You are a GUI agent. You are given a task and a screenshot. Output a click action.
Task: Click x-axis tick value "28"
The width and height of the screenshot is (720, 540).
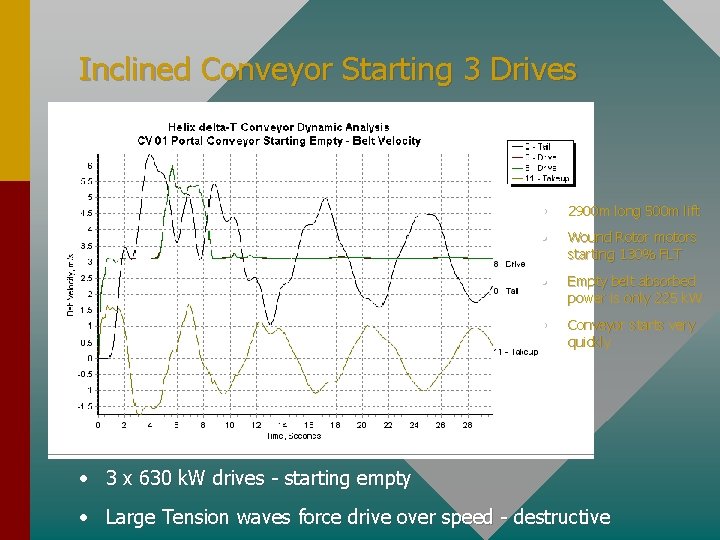[467, 425]
